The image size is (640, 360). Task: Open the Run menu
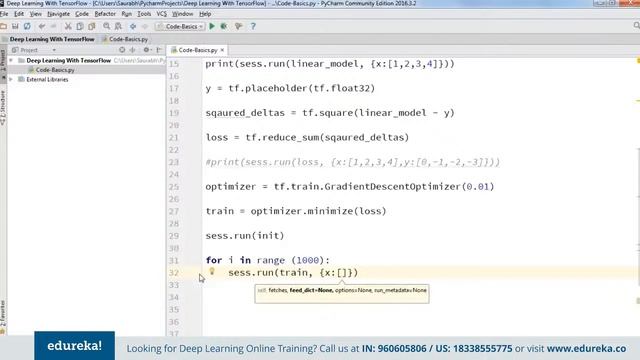tap(127, 14)
